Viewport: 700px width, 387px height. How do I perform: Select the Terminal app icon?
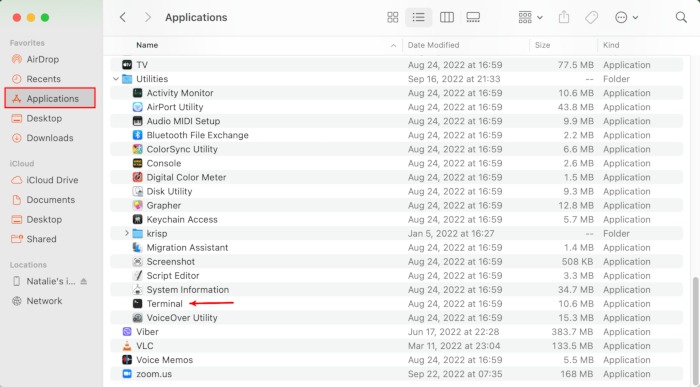click(x=138, y=304)
